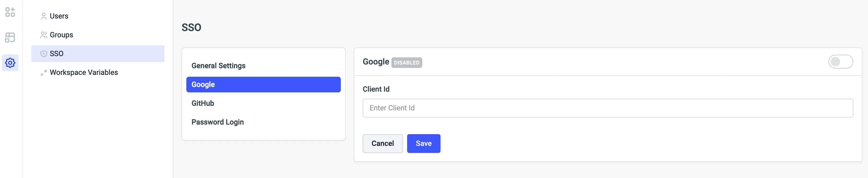
Task: Open the apps dashboard grid icon
Action: click(10, 12)
